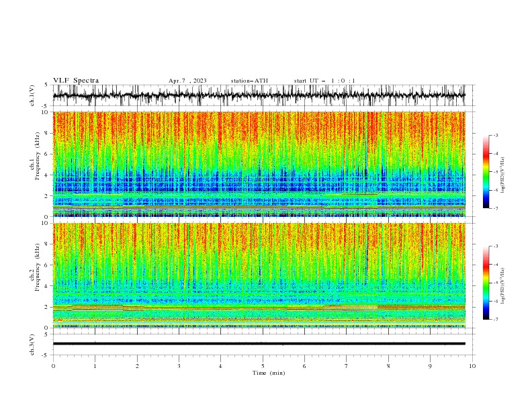Image resolution: width=532 pixels, height=411 pixels.
Task: Click the time axis tick label '3'
Action: pos(179,366)
